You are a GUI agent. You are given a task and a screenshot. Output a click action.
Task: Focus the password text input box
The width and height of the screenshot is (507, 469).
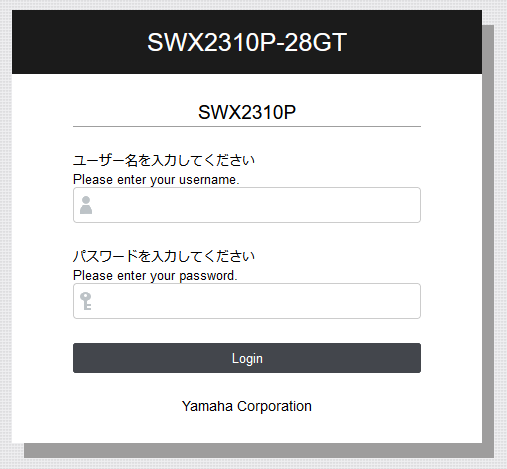pos(247,301)
